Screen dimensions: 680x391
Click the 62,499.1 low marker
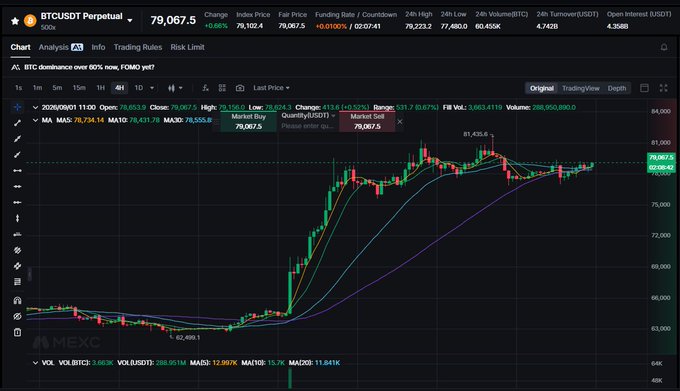(188, 338)
